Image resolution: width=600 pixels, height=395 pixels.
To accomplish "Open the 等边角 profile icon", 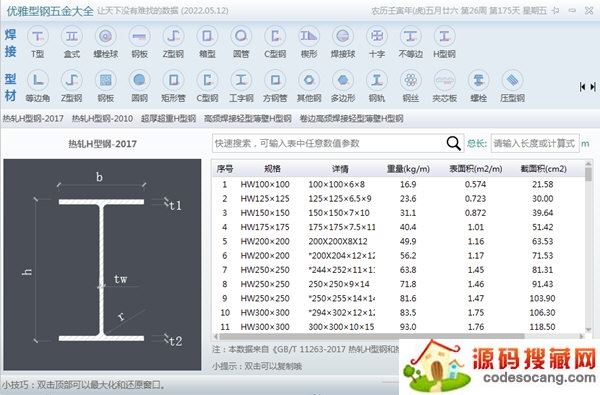I will tap(38, 80).
